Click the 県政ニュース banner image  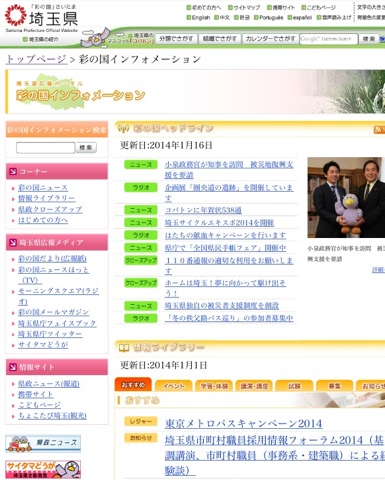(x=43, y=443)
